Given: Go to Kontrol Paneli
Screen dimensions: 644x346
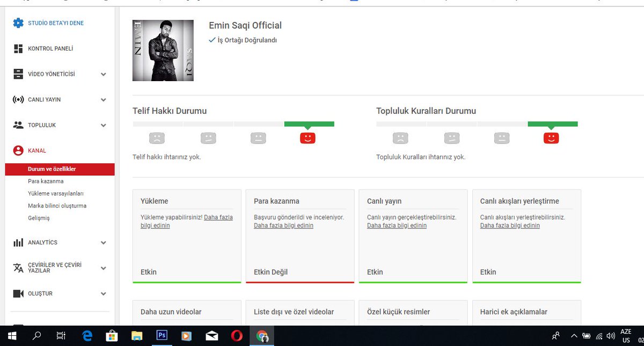Looking at the screenshot, I should point(50,49).
